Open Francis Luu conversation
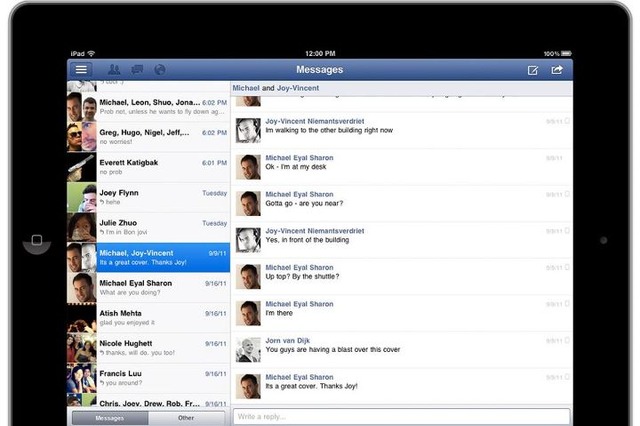 pos(149,378)
